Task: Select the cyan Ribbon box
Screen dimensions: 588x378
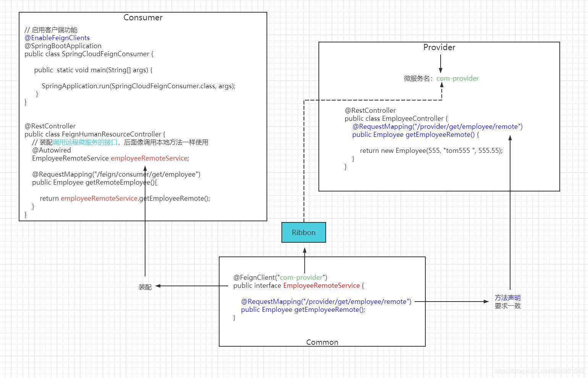Action: coord(304,232)
